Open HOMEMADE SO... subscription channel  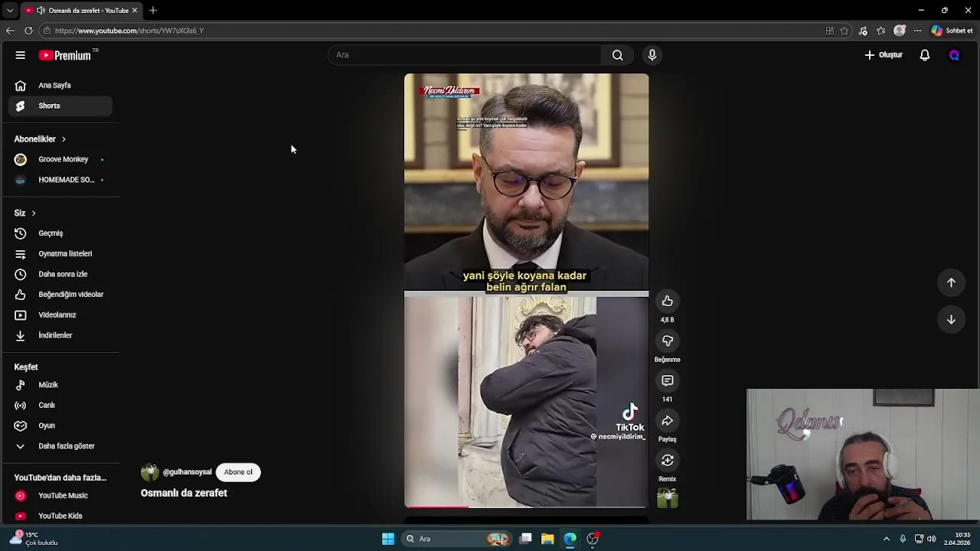point(60,180)
